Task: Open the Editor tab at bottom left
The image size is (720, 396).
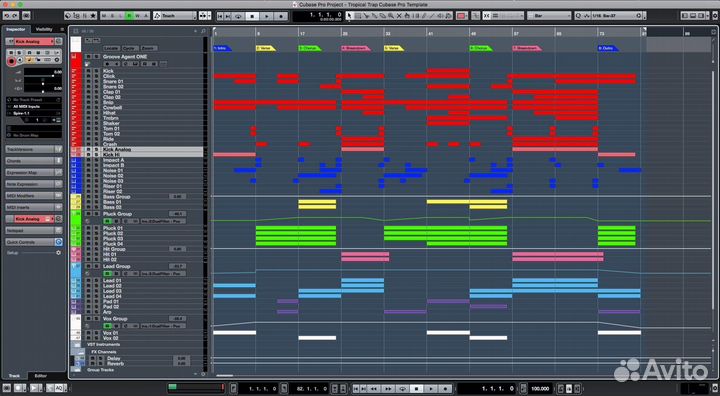Action: point(40,376)
